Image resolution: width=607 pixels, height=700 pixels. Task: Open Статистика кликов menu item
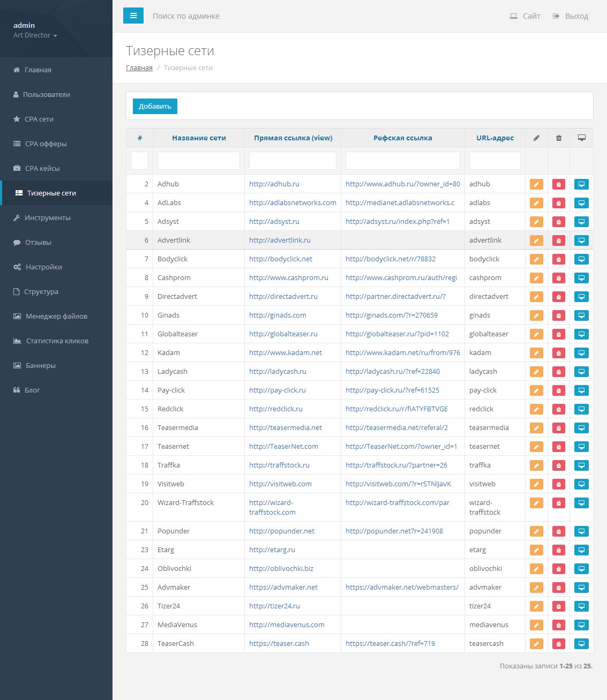(x=56, y=341)
